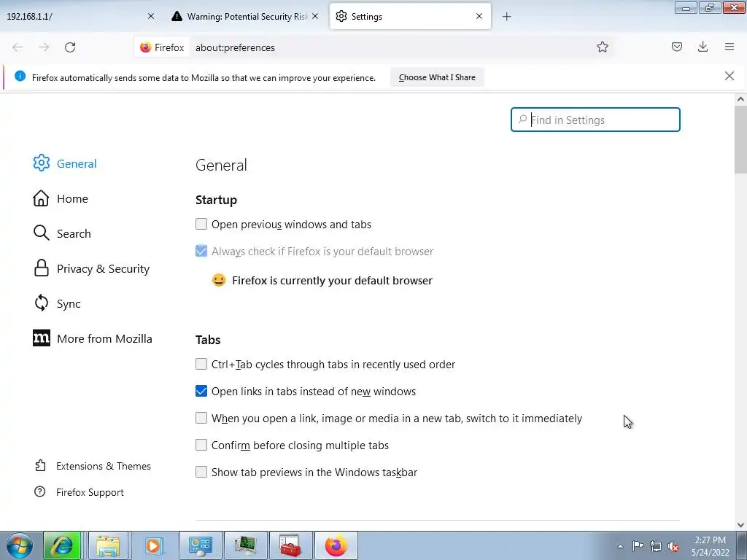747x560 pixels.
Task: Click the Firefox icon in taskbar
Action: 336,545
